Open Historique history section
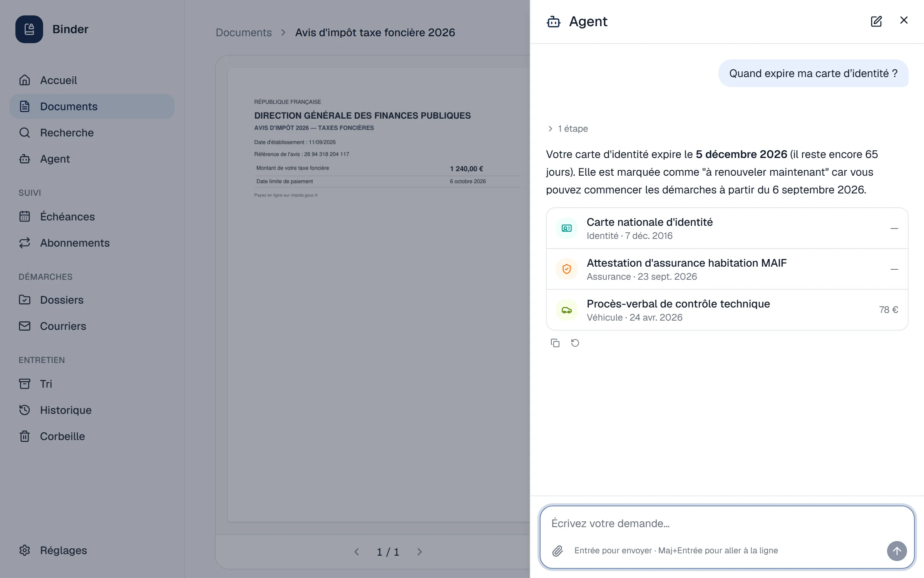 pyautogui.click(x=92, y=410)
